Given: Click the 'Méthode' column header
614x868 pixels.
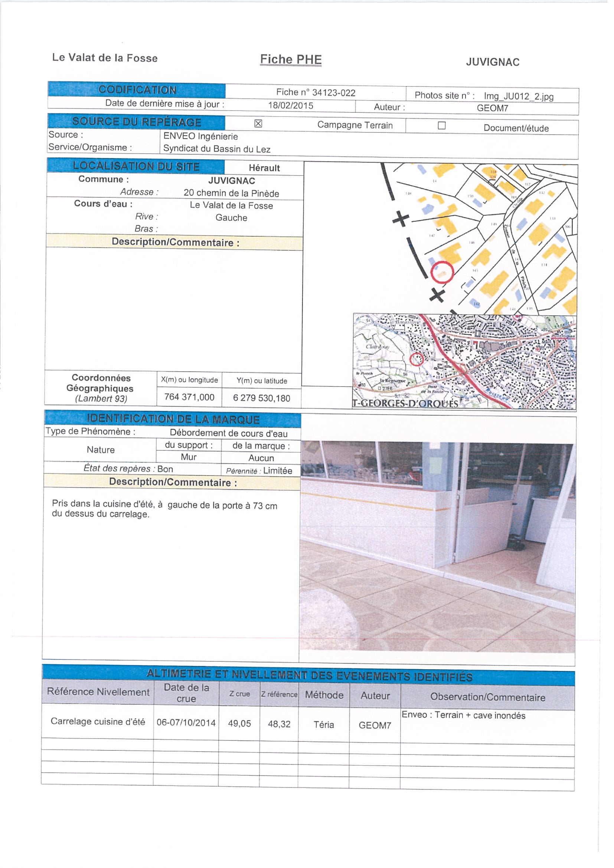Looking at the screenshot, I should [324, 695].
